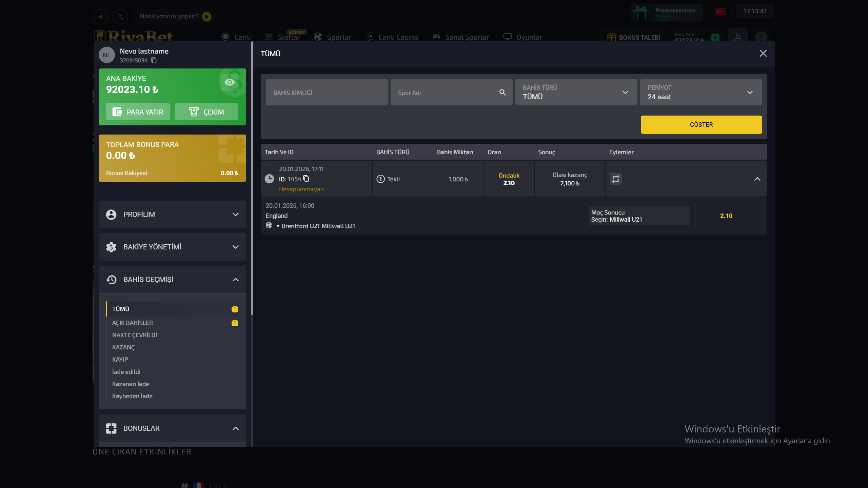
Task: Select the KAZANÇ bet filter
Action: pyautogui.click(x=123, y=347)
